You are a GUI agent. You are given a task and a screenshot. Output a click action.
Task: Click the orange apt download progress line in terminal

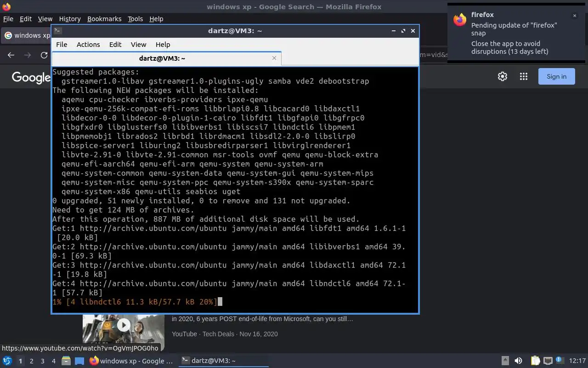[x=135, y=302]
